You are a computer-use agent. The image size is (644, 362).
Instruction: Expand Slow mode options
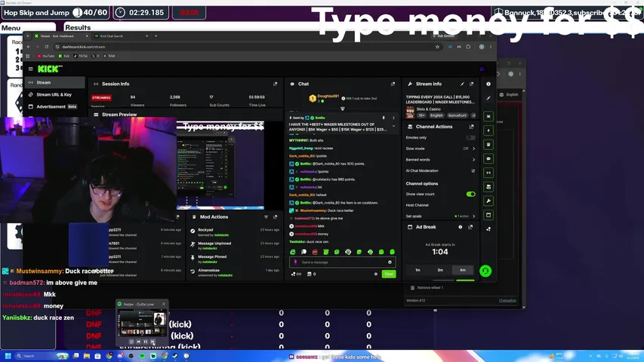click(x=473, y=149)
